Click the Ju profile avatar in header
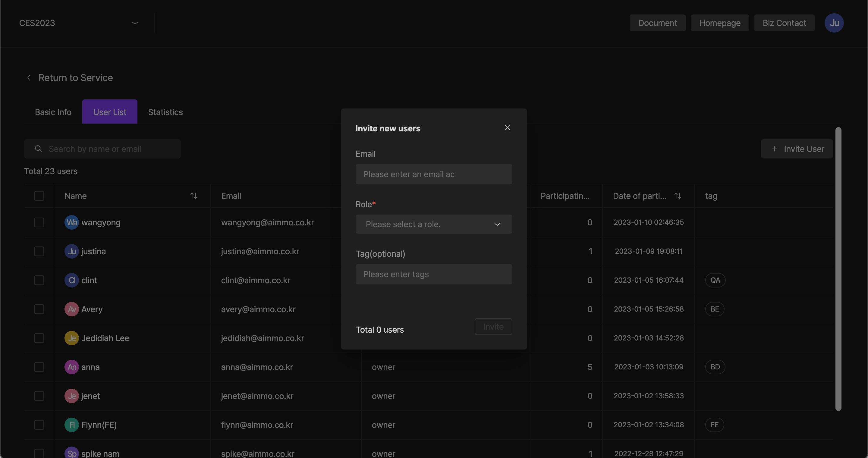The image size is (868, 458). [x=834, y=23]
